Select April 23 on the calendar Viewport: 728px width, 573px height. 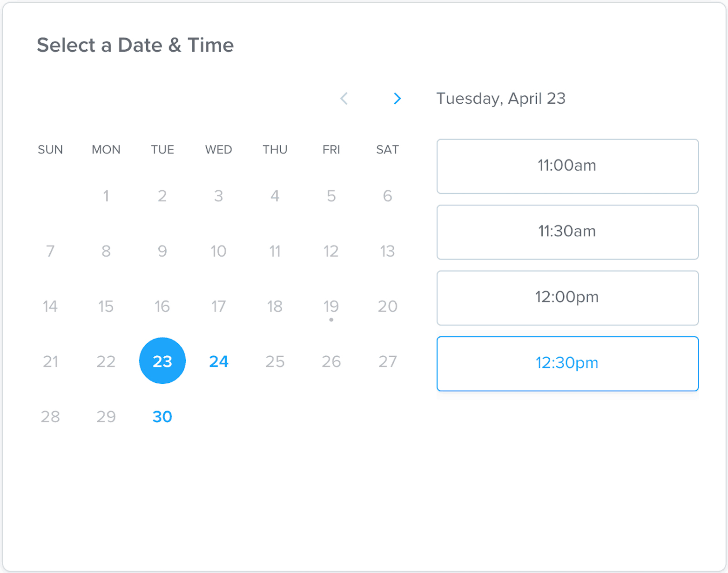pos(162,361)
